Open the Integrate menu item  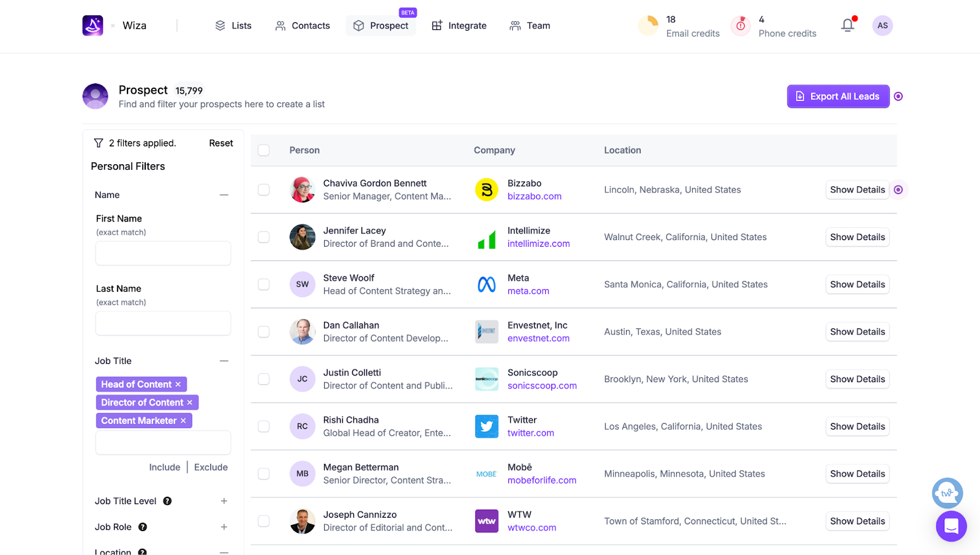coord(459,26)
